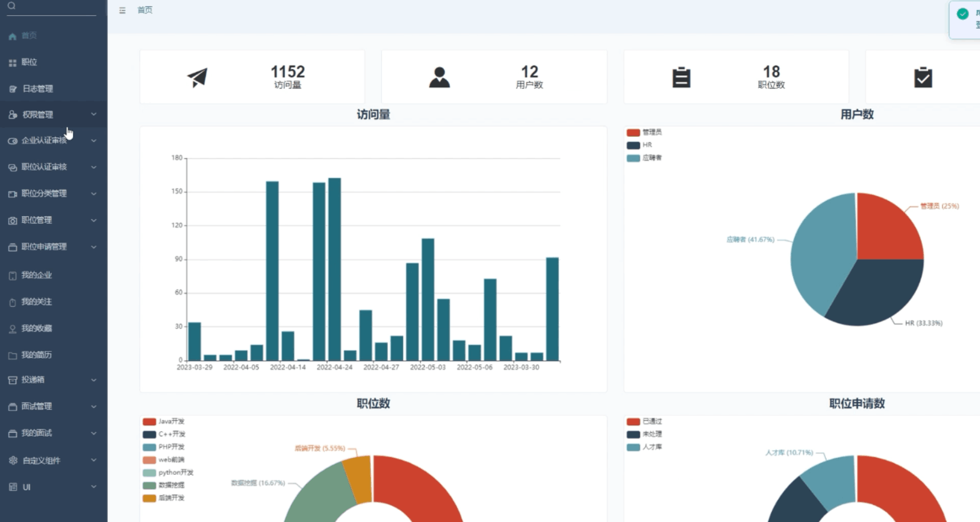Image resolution: width=980 pixels, height=522 pixels.
Task: Toggle web前端 in 职位数 legend
Action: click(x=164, y=460)
